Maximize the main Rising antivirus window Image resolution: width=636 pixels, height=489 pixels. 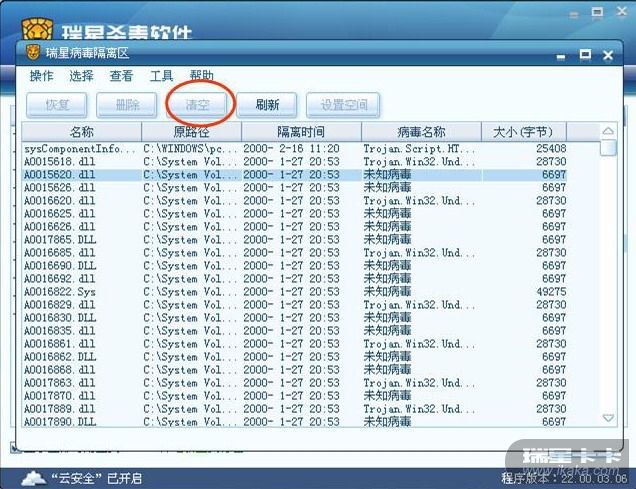click(x=597, y=13)
